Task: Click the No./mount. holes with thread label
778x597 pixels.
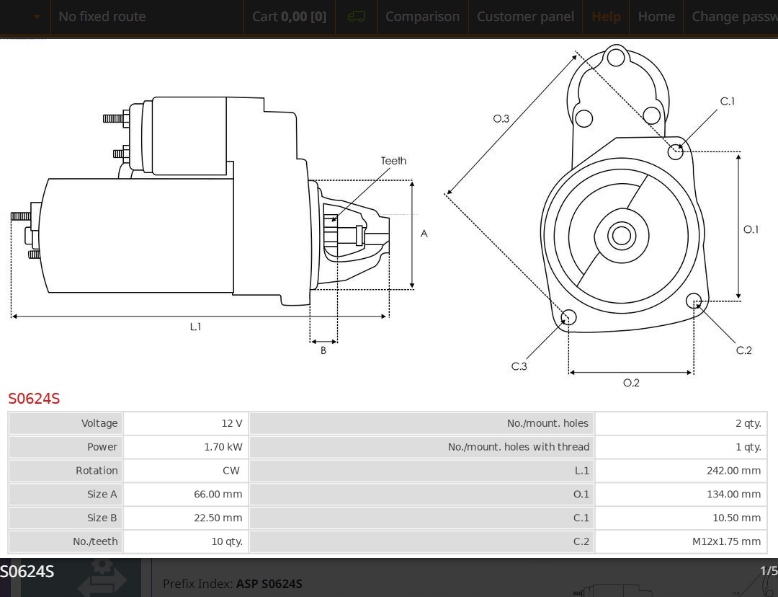Action: [422, 447]
